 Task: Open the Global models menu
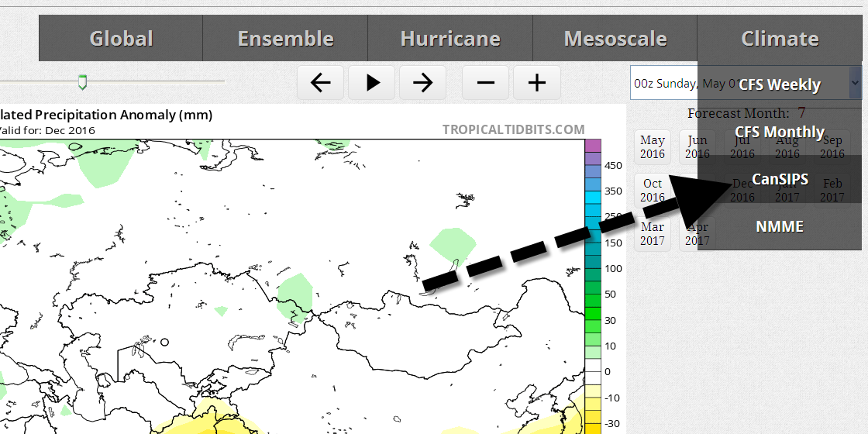[121, 38]
